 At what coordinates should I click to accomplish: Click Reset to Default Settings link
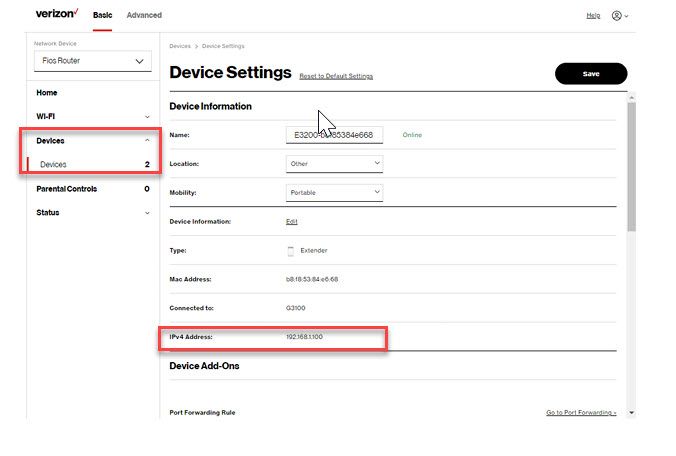pos(336,76)
